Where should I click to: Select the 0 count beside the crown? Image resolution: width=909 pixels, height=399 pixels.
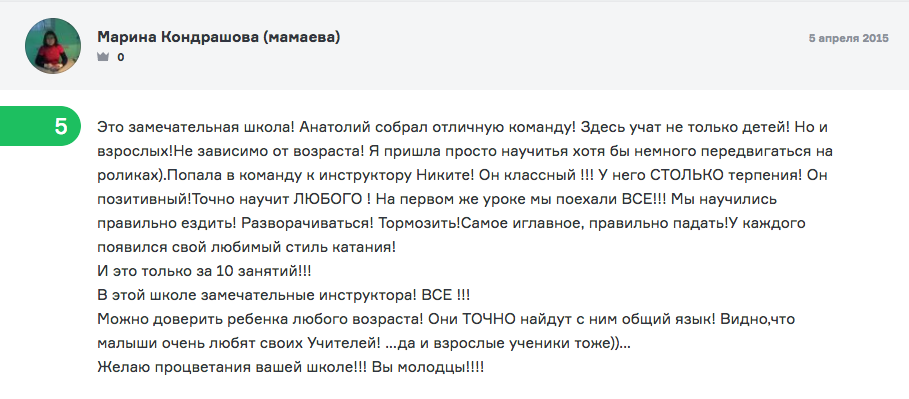[x=121, y=57]
